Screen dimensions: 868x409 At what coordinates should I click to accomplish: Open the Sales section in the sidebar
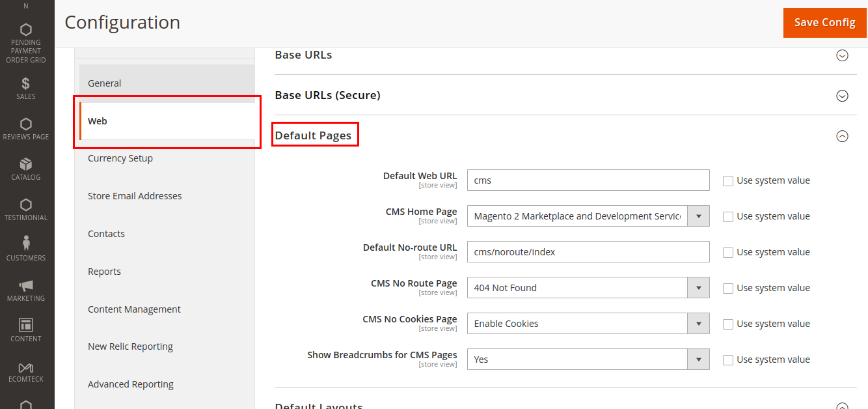[26, 88]
